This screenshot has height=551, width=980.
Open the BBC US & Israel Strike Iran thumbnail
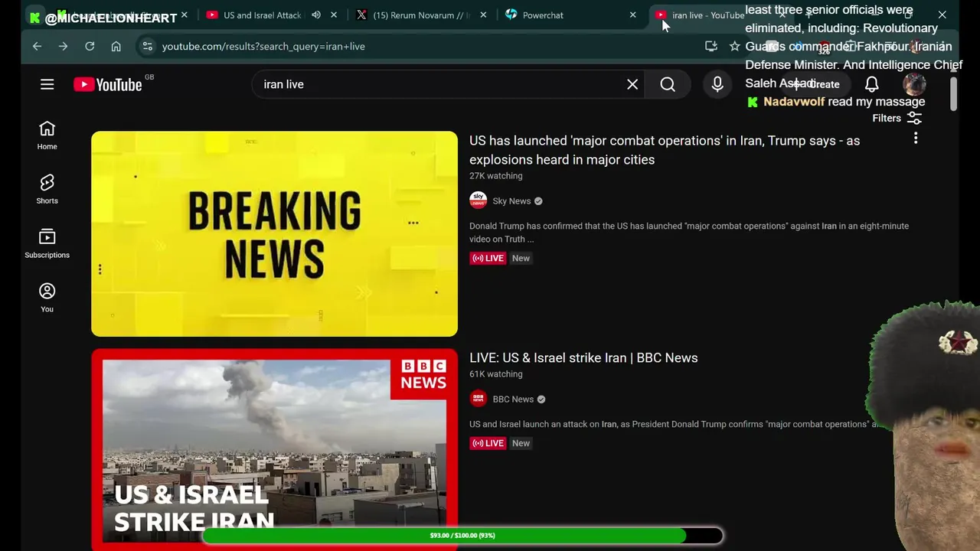point(274,450)
